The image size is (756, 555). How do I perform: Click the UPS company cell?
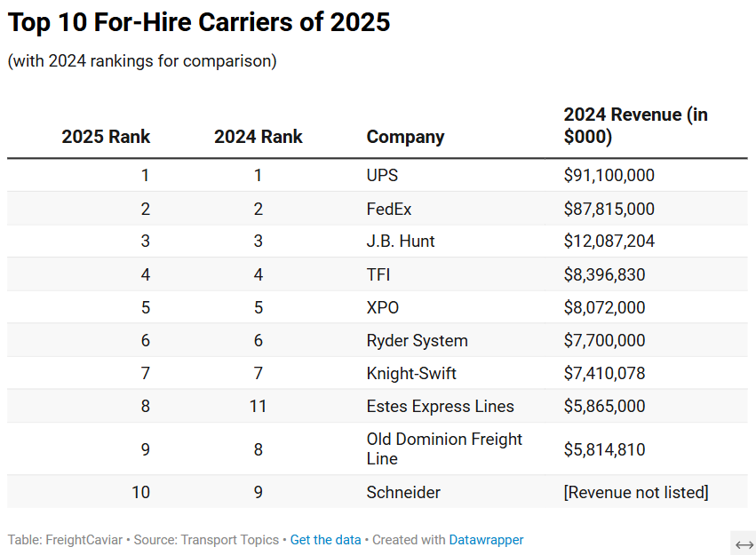382,175
